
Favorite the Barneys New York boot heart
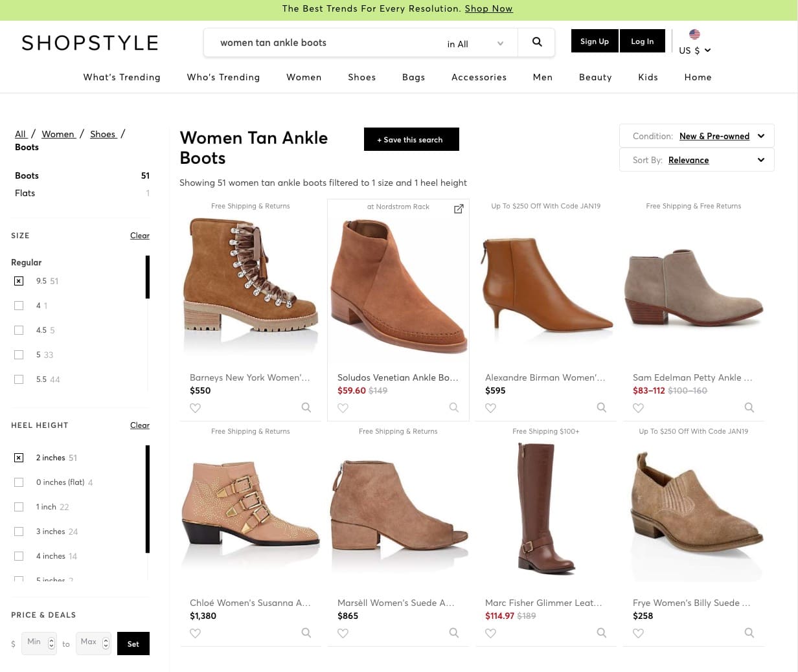pos(195,408)
